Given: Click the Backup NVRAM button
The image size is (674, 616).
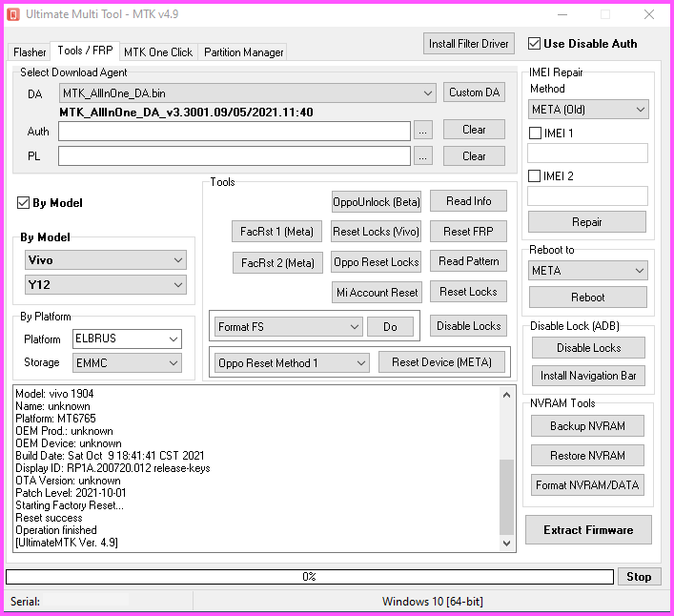Looking at the screenshot, I should pos(587,425).
